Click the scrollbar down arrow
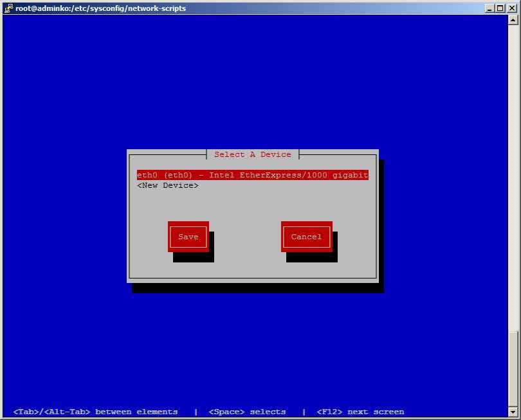This screenshot has height=420, width=521. pyautogui.click(x=513, y=412)
